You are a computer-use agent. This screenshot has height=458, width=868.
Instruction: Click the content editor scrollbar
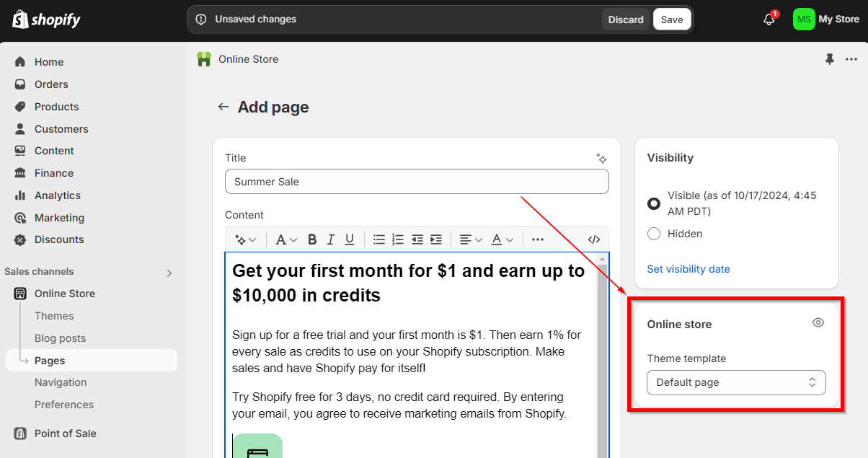602,355
